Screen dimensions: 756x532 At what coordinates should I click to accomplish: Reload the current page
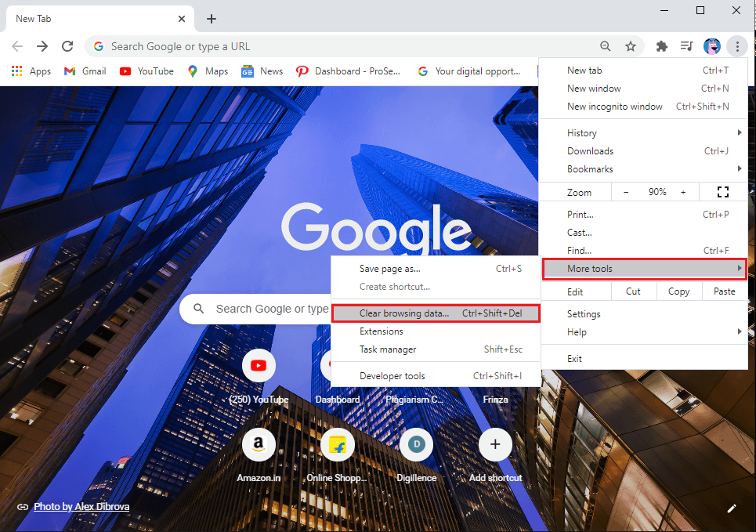click(x=67, y=46)
